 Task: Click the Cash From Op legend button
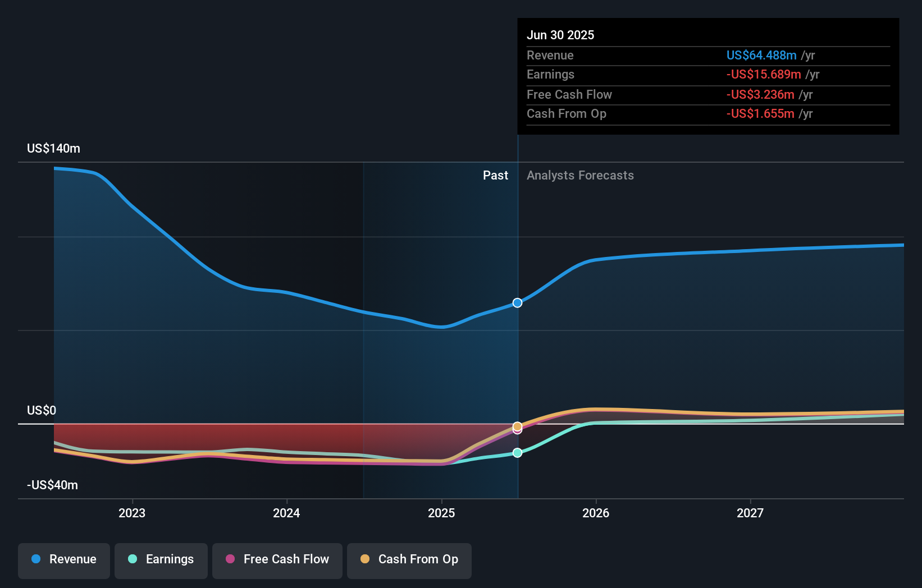click(409, 559)
